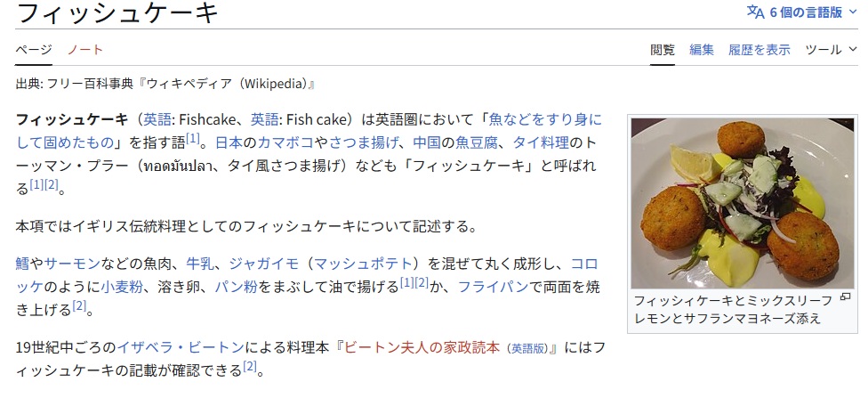Show page history via 履歴を表示
Screen dimensions: 868x398
759,50
